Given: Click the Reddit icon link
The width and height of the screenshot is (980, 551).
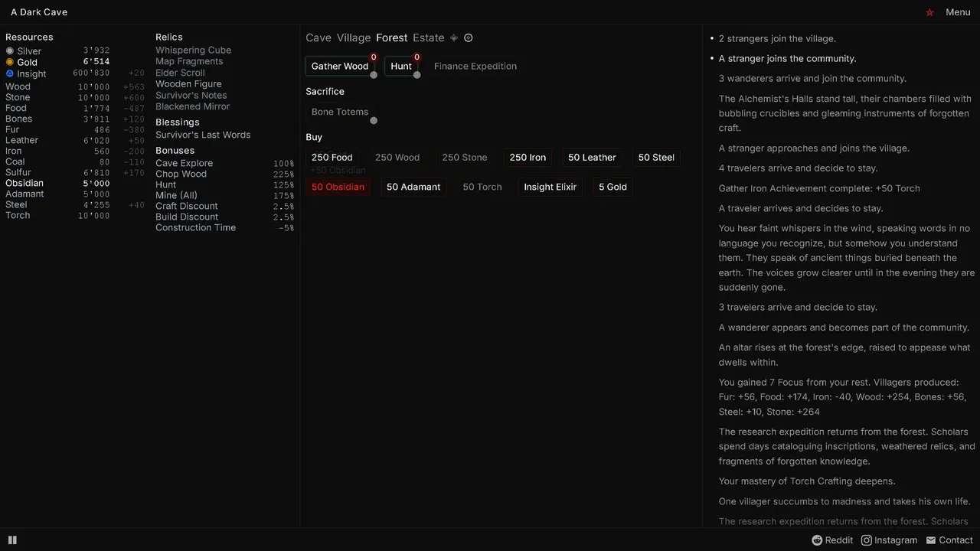Looking at the screenshot, I should click(817, 540).
